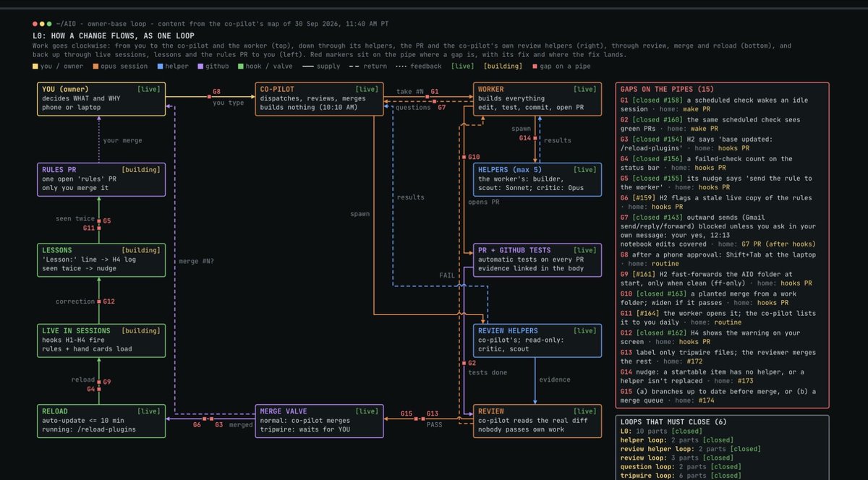Select the WORKER box

tap(537, 99)
